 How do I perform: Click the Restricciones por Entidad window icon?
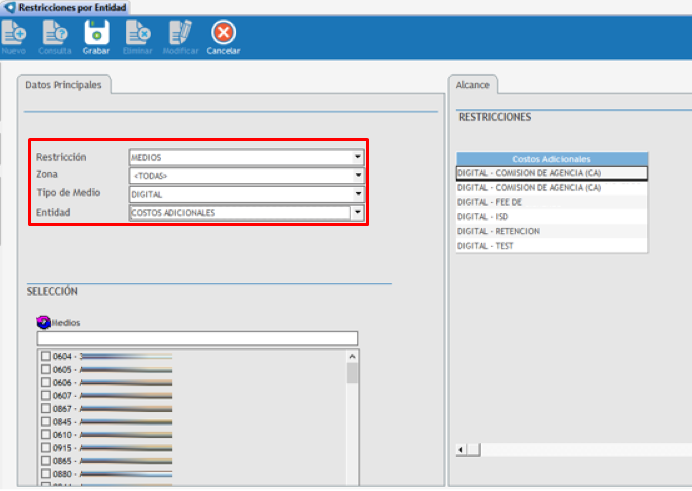[x=10, y=7]
